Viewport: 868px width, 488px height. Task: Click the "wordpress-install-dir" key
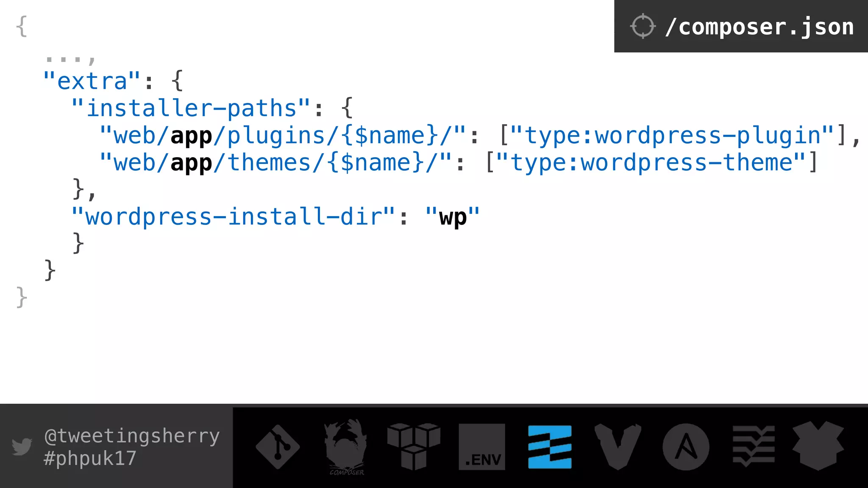click(x=233, y=217)
